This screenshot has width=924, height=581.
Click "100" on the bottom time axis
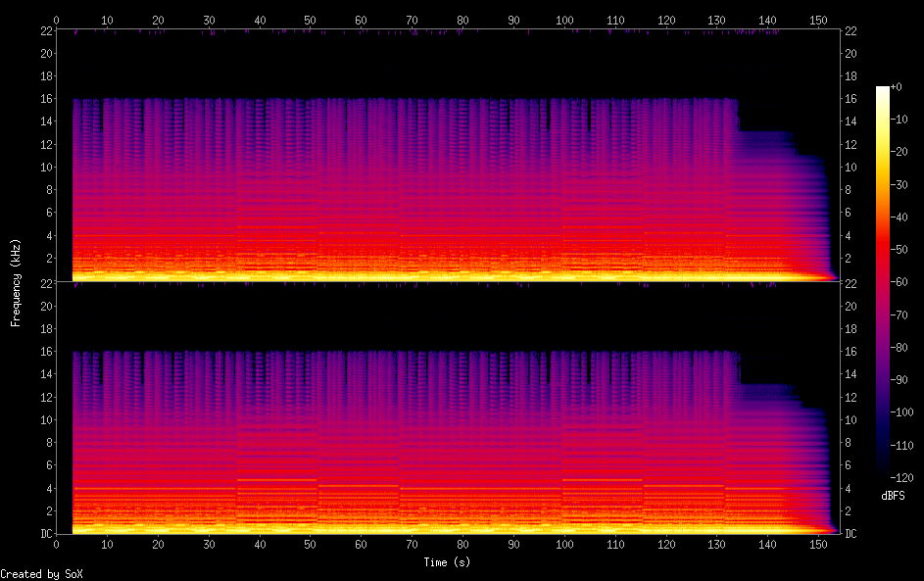[x=564, y=545]
